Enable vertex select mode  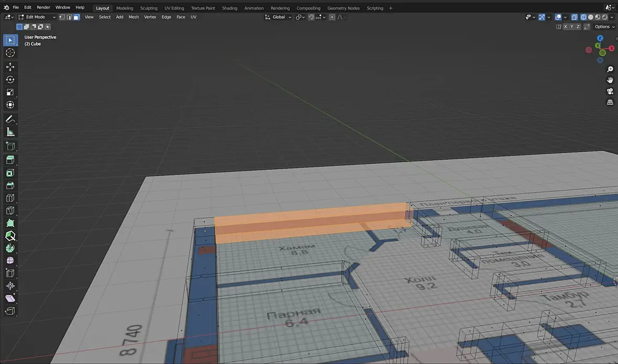click(x=62, y=17)
